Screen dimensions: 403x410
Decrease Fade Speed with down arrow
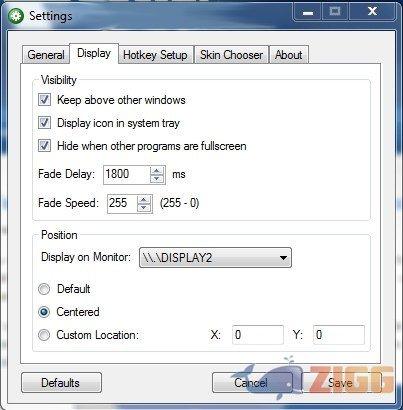[x=144, y=208]
